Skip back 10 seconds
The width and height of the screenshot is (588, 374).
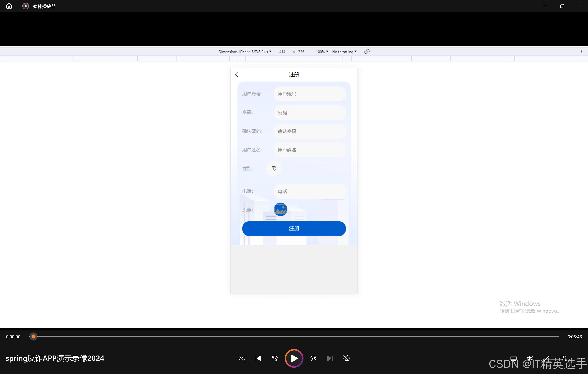(x=275, y=358)
